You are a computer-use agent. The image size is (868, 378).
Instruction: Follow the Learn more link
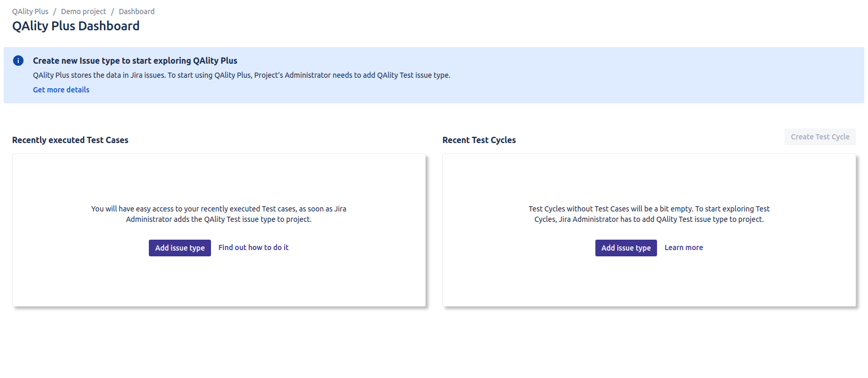pos(684,247)
